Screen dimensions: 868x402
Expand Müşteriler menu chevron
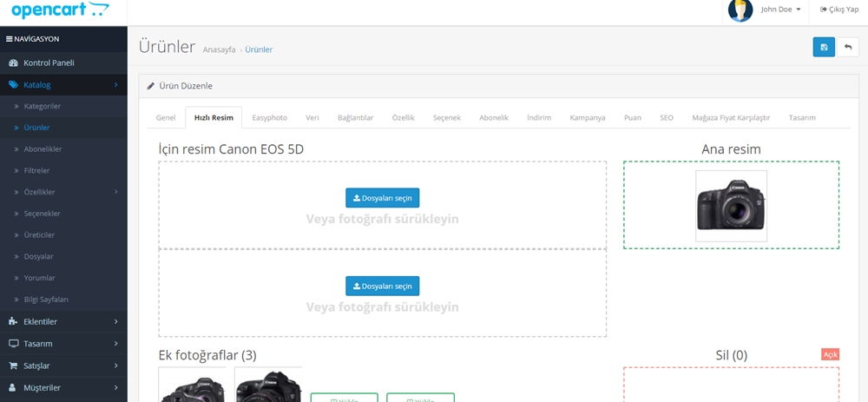pos(115,388)
